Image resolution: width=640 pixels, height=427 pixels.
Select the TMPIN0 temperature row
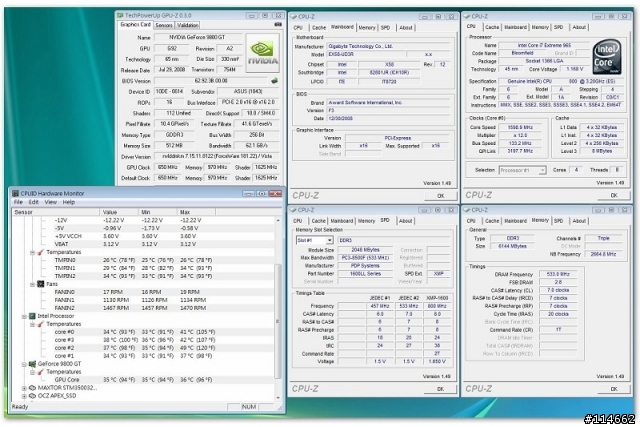144,260
